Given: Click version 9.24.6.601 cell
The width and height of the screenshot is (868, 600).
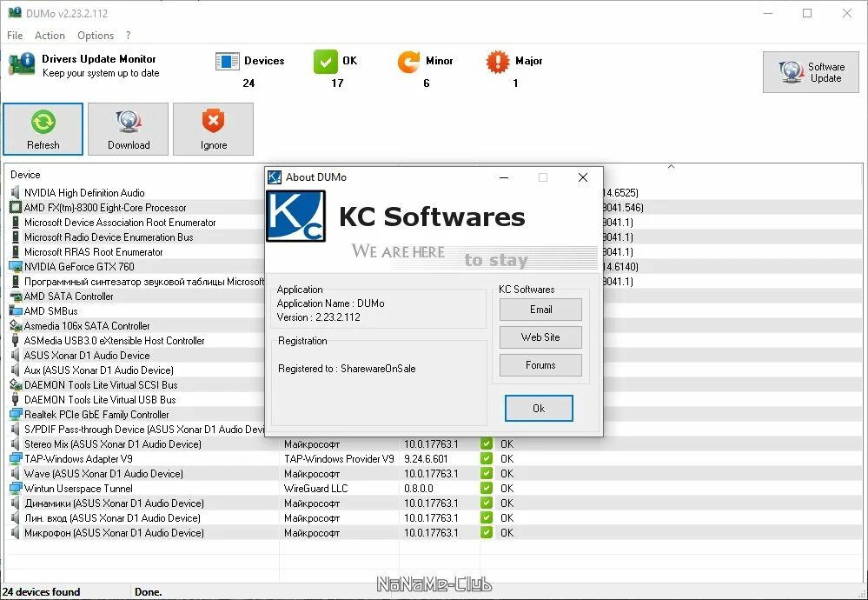Looking at the screenshot, I should pyautogui.click(x=426, y=459).
